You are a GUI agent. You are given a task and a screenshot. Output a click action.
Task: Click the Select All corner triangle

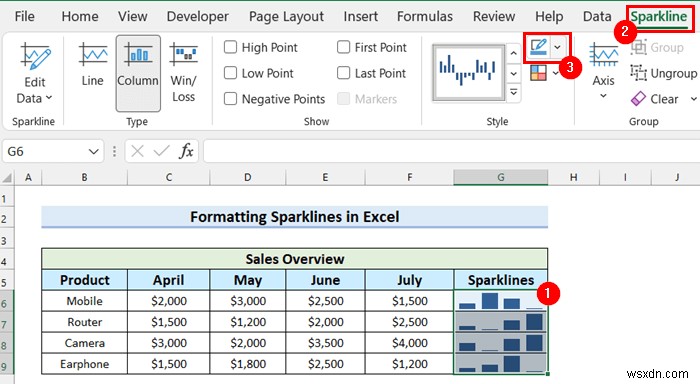pos(7,178)
